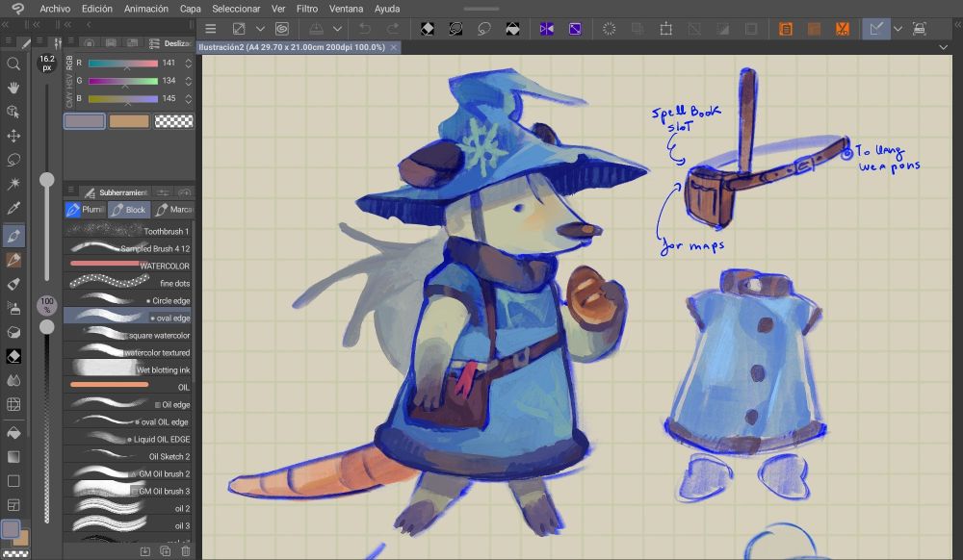963x560 pixels.
Task: Select the Gradient tool
Action: click(13, 457)
